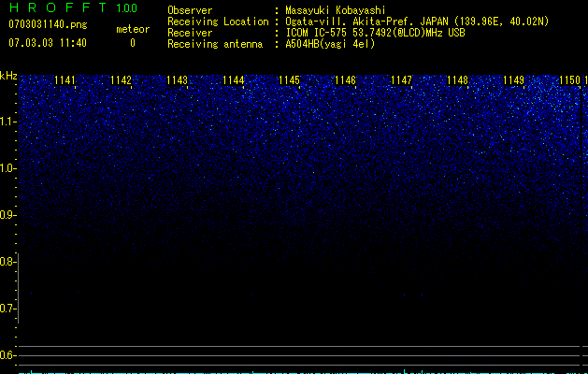Click the HROFFT 1.00 title text
The width and height of the screenshot is (588, 374).
click(x=73, y=7)
